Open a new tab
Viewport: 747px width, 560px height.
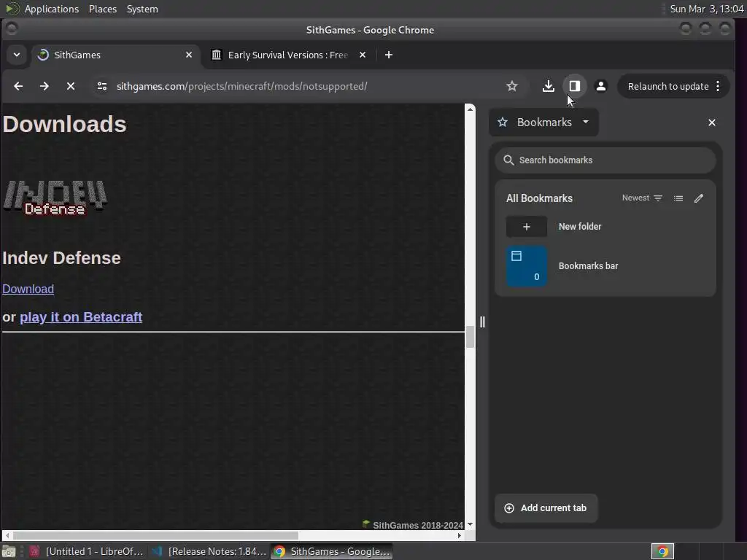coord(389,55)
